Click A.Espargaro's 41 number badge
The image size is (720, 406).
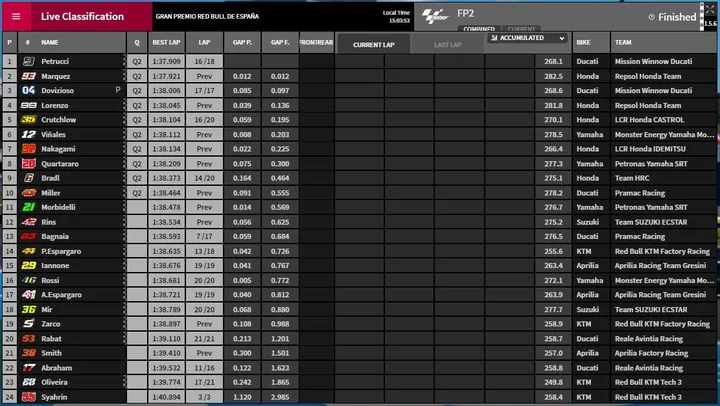(28, 294)
